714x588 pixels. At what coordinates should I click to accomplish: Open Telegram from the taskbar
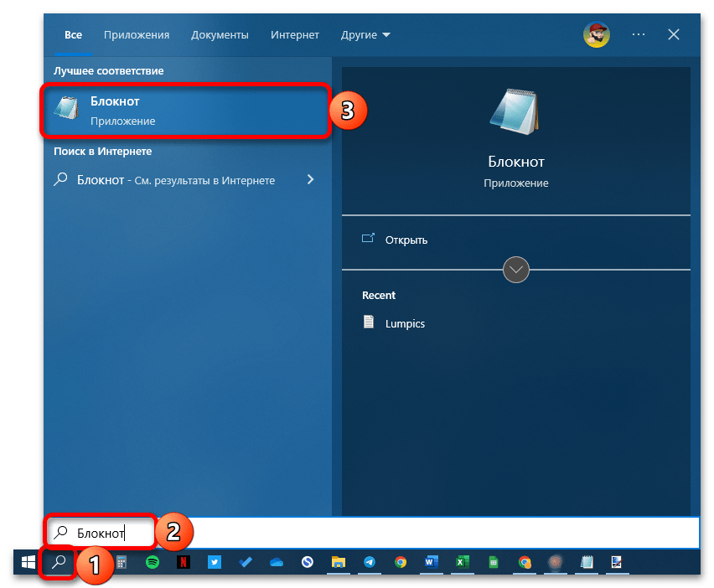pyautogui.click(x=370, y=563)
